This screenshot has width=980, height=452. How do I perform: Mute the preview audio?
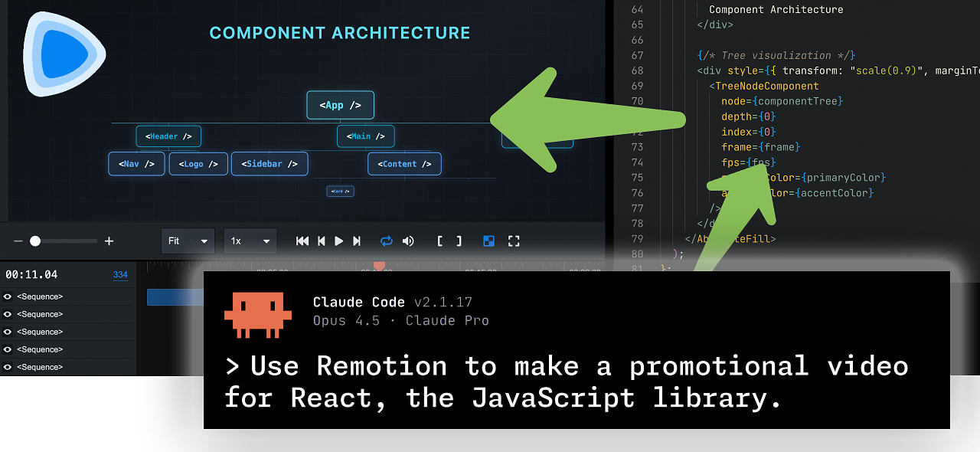pos(408,241)
